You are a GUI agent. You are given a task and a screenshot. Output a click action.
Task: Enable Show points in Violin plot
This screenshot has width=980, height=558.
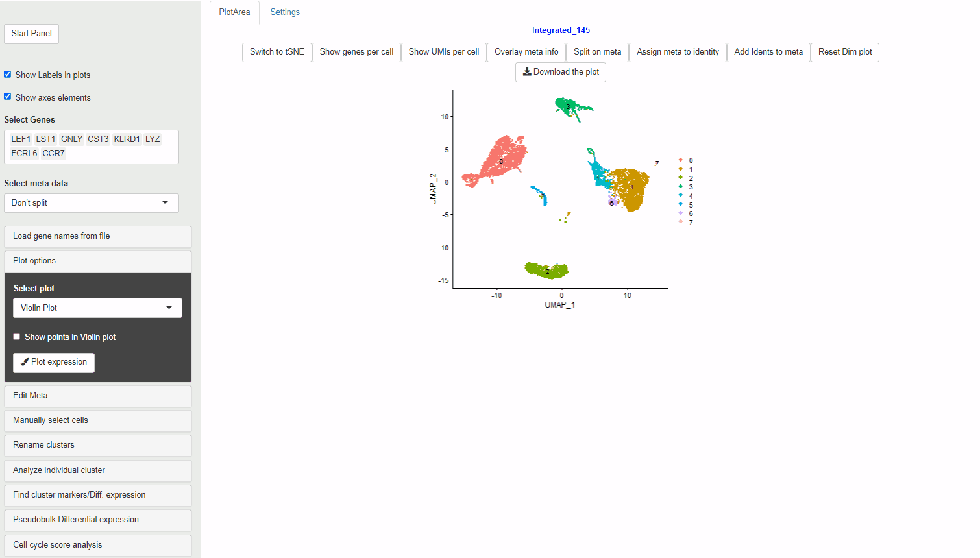click(x=17, y=337)
